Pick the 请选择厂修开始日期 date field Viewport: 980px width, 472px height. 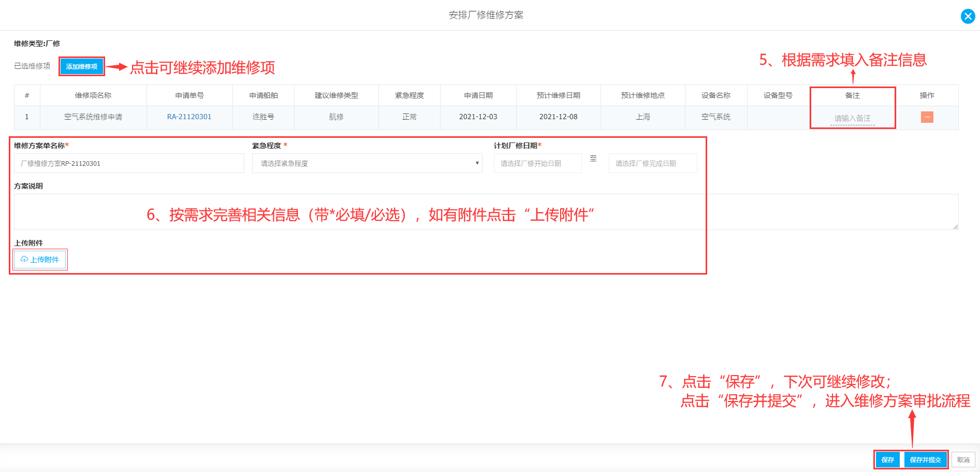click(537, 163)
